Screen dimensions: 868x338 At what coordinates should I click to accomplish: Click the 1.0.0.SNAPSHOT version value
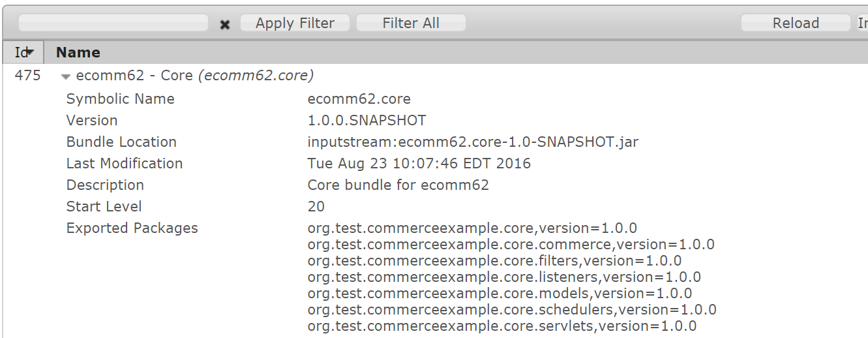point(367,121)
